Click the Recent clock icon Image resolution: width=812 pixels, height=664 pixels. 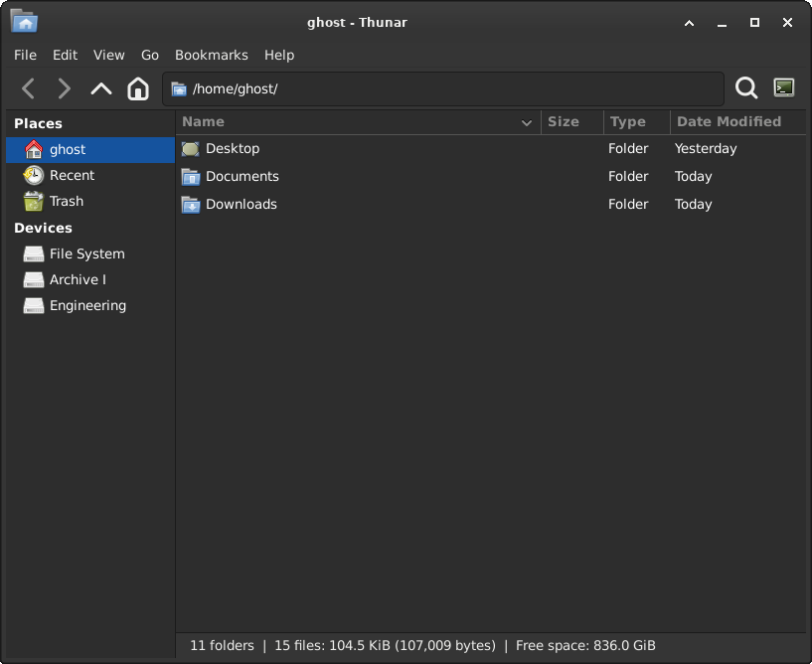[34, 175]
